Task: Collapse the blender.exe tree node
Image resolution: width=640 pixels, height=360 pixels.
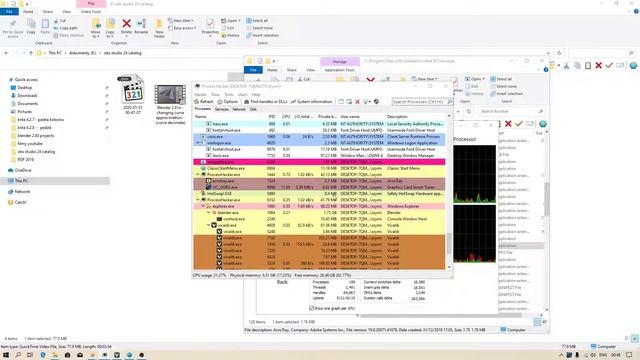Action: pyautogui.click(x=208, y=213)
